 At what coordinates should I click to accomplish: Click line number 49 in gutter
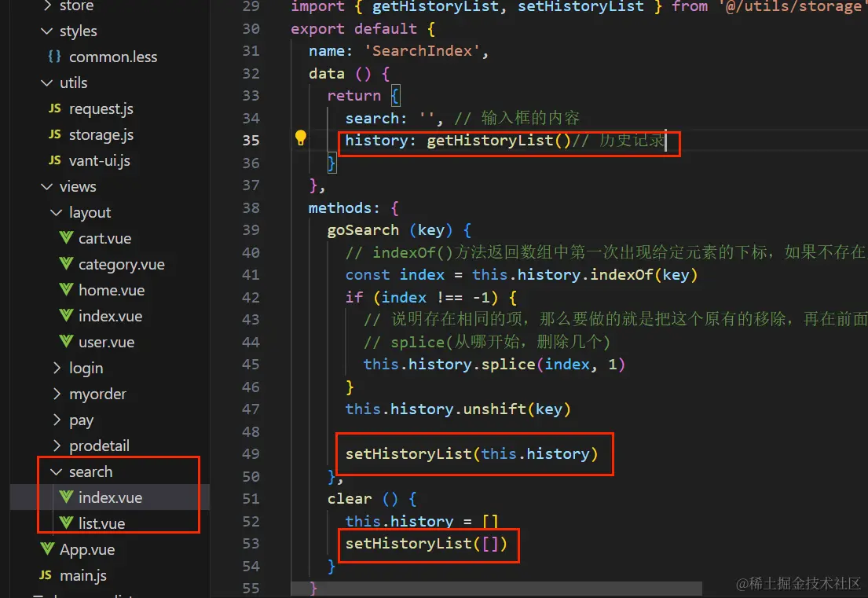(251, 454)
